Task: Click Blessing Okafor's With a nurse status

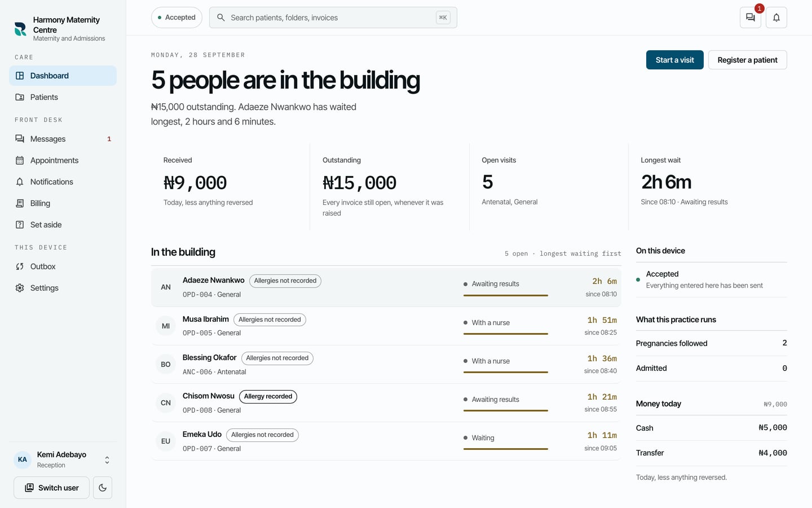Action: (x=487, y=361)
